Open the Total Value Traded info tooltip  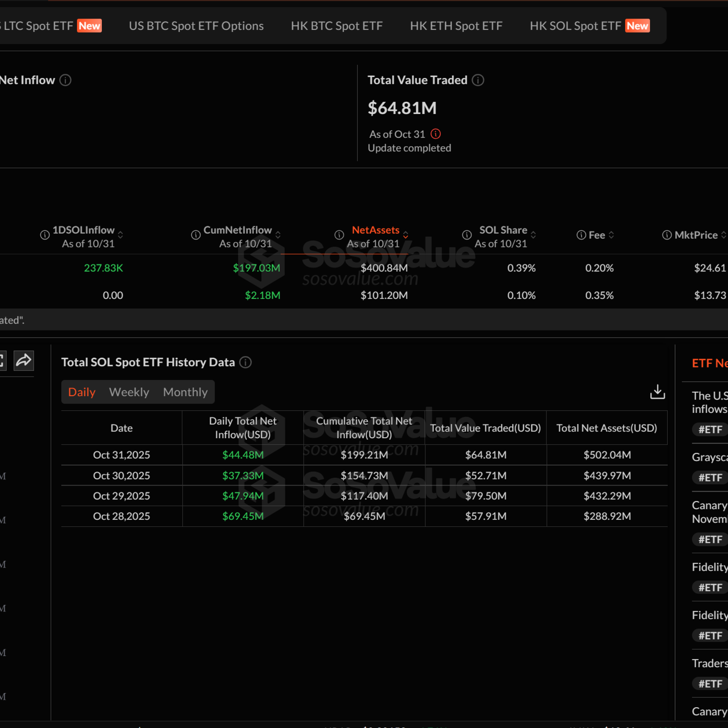coord(478,80)
